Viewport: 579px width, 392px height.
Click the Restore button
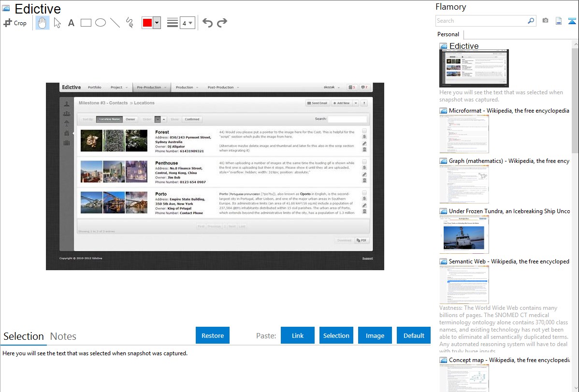213,335
